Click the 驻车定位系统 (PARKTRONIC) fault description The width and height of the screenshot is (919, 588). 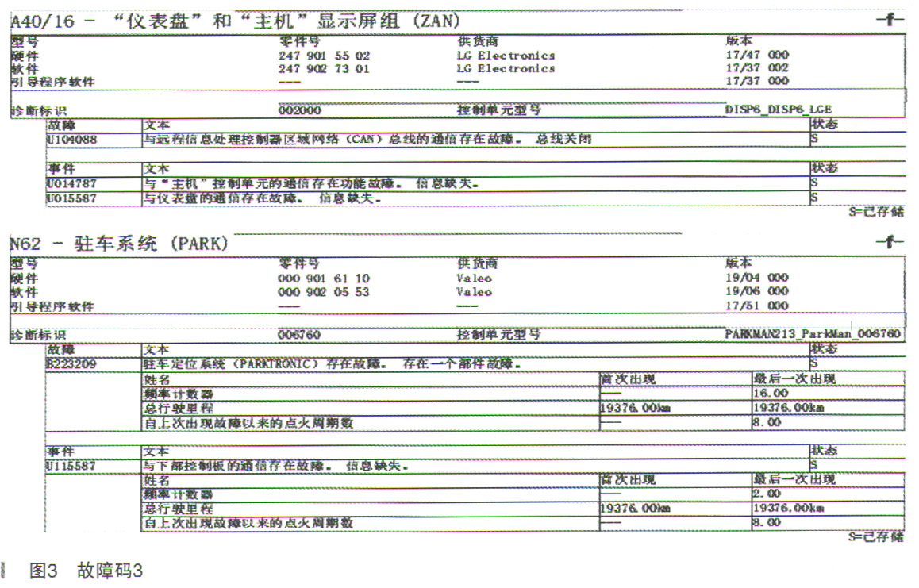(333, 364)
